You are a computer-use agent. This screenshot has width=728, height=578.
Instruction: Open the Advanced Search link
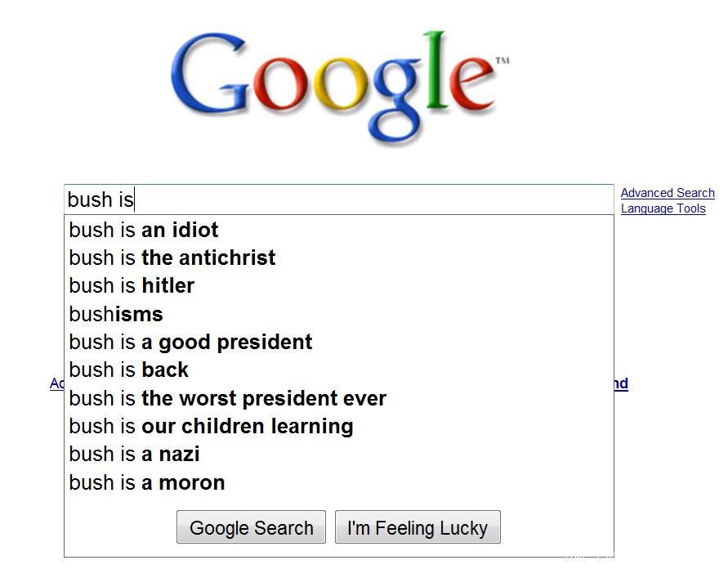(668, 193)
